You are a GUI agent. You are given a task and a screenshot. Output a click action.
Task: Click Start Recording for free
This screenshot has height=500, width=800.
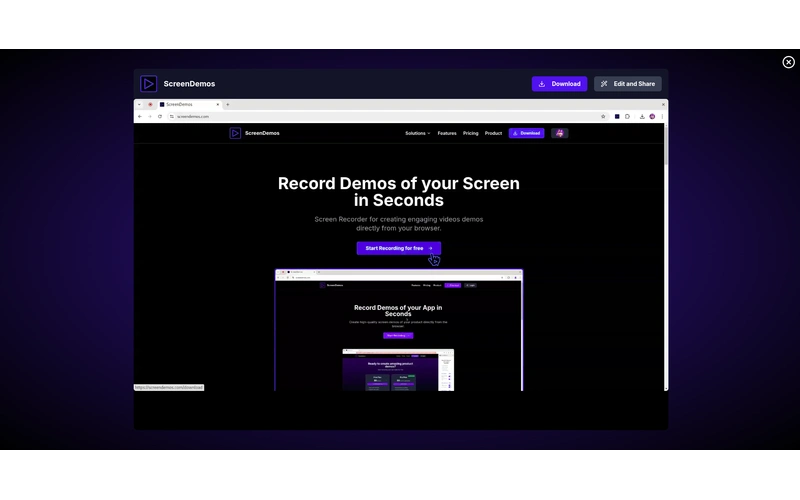point(398,248)
